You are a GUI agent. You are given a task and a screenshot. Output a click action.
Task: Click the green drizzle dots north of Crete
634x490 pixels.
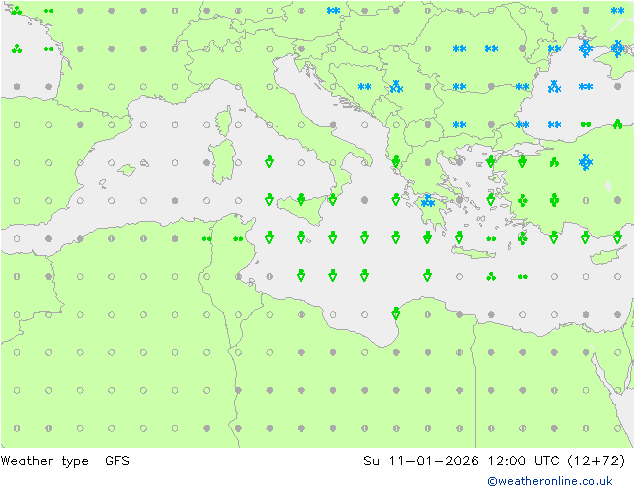pyautogui.click(x=491, y=239)
